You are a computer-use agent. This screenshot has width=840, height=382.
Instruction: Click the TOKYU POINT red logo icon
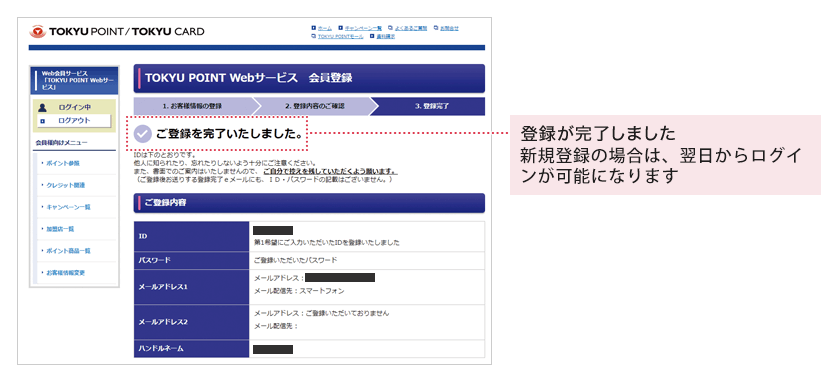38,32
